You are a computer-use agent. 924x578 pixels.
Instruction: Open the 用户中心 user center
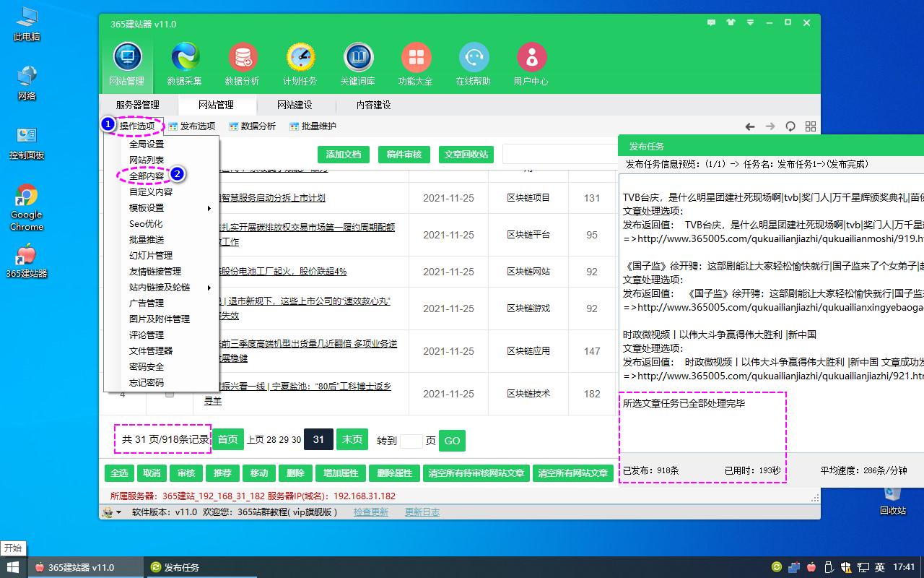(x=531, y=64)
